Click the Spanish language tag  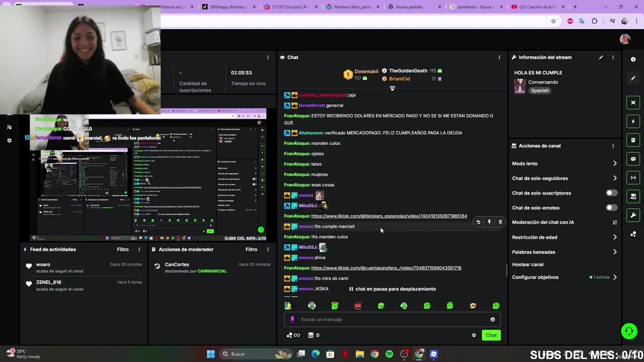point(539,90)
